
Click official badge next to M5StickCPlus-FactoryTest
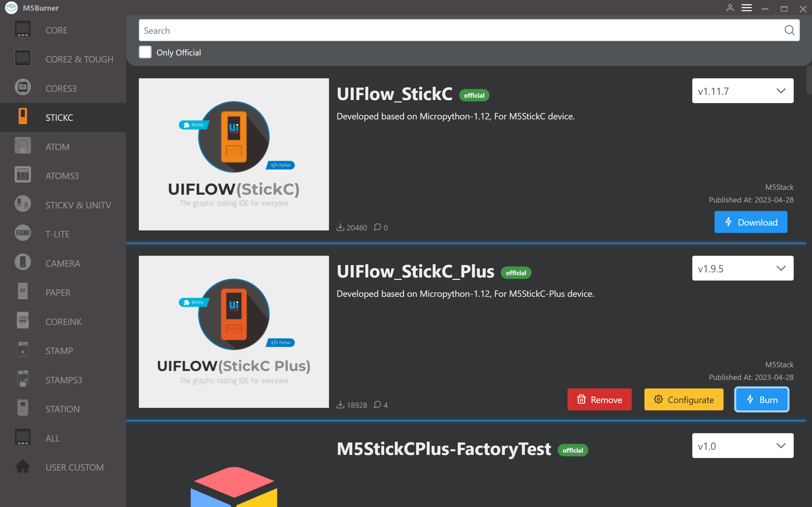(x=572, y=450)
